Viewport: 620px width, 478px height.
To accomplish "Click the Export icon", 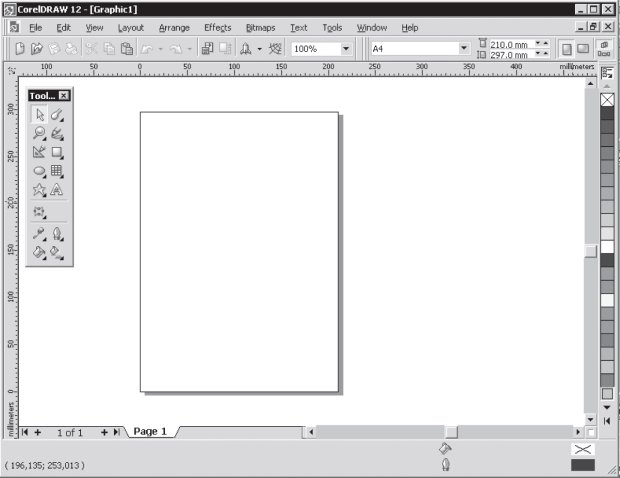I will [225, 49].
